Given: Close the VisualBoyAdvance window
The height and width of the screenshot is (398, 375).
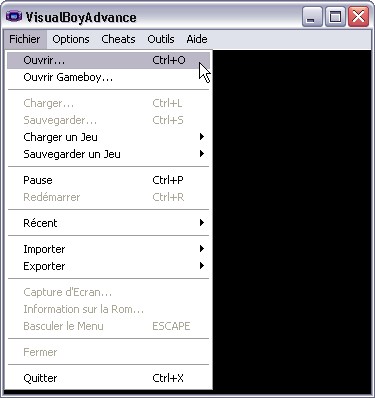Looking at the screenshot, I should (358, 17).
